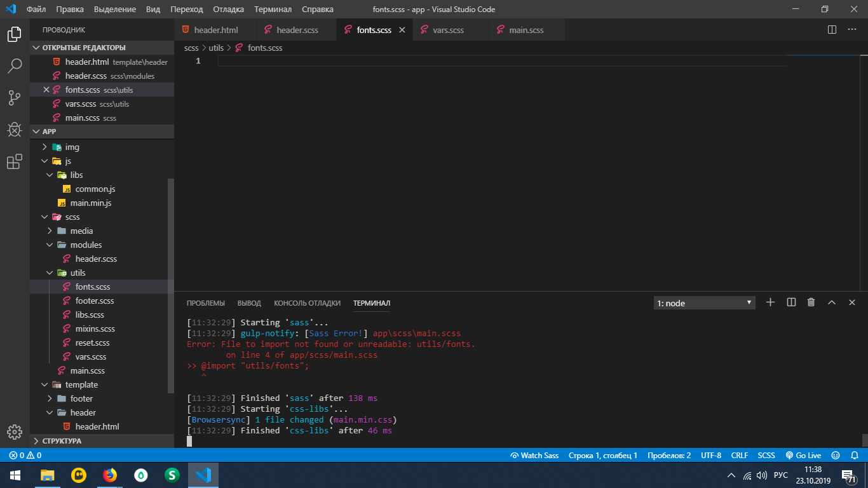Image resolution: width=868 pixels, height=488 pixels.
Task: Show hidden system tray icons
Action: (733, 475)
